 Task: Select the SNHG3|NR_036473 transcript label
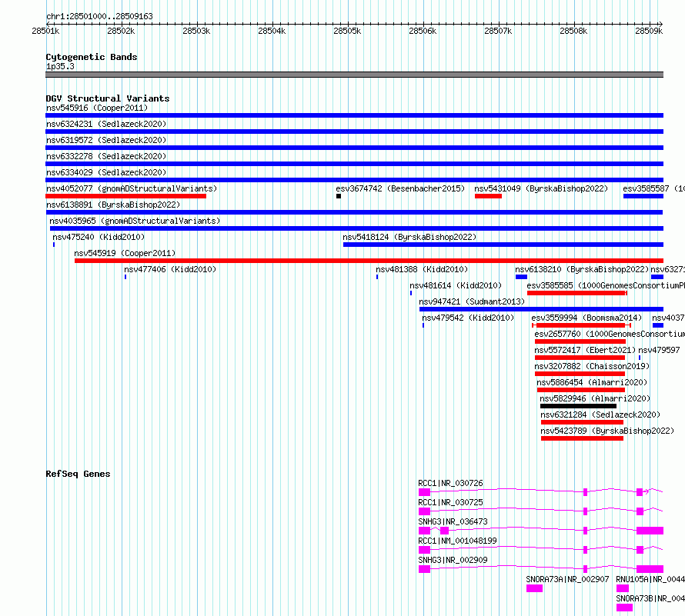453,521
